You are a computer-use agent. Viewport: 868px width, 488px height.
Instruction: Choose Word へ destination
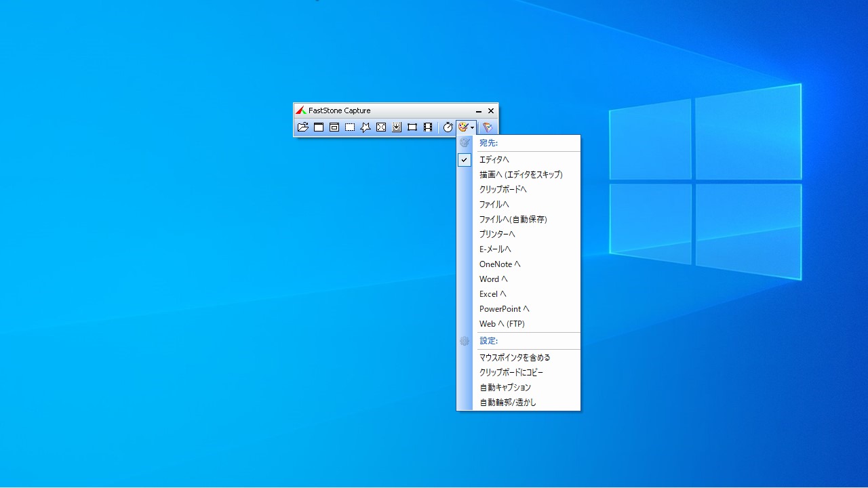pos(519,279)
